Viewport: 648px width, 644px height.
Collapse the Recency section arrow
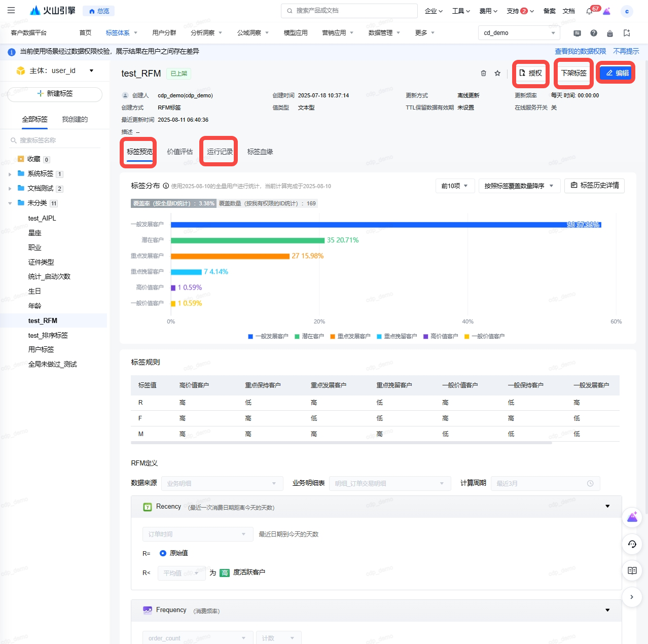coord(607,506)
